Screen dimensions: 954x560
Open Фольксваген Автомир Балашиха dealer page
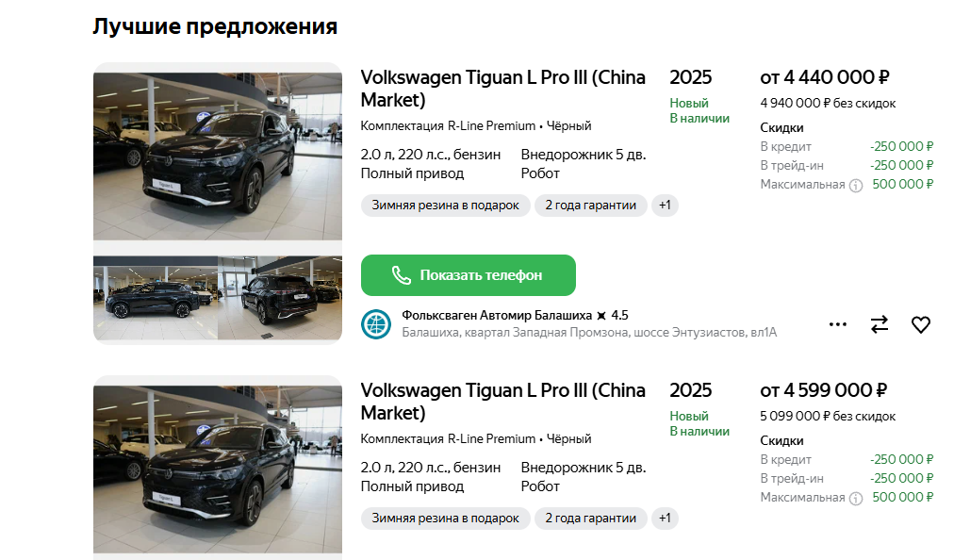[x=497, y=315]
